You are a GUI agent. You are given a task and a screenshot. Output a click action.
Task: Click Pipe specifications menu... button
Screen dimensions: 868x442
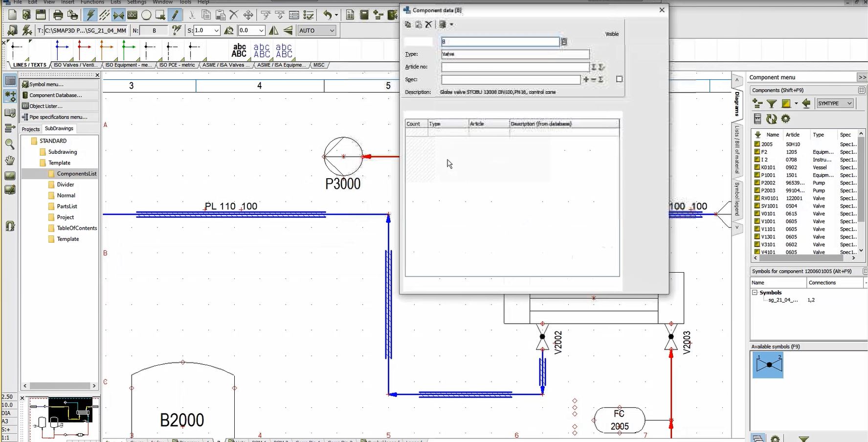(60, 117)
